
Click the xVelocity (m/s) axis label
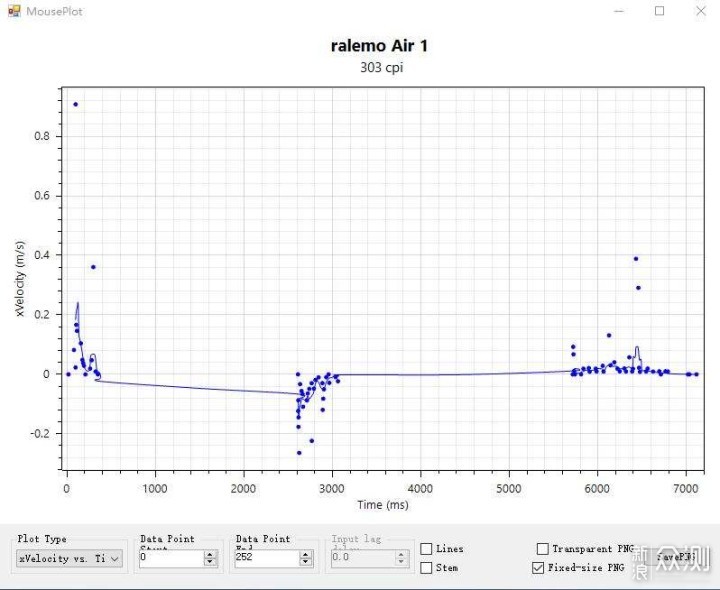pos(20,279)
